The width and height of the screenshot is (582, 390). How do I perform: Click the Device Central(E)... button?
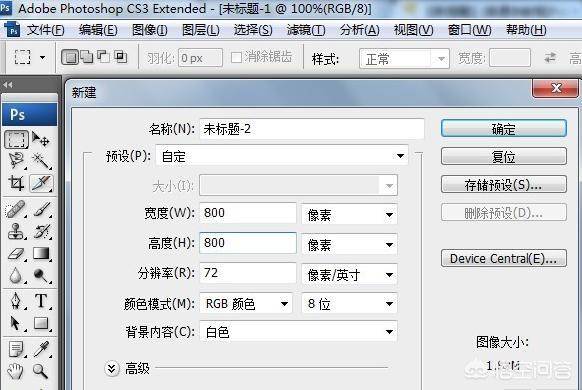tap(504, 258)
